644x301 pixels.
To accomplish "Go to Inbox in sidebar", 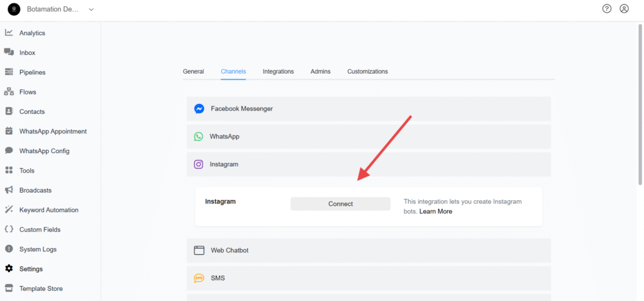I will tap(27, 53).
